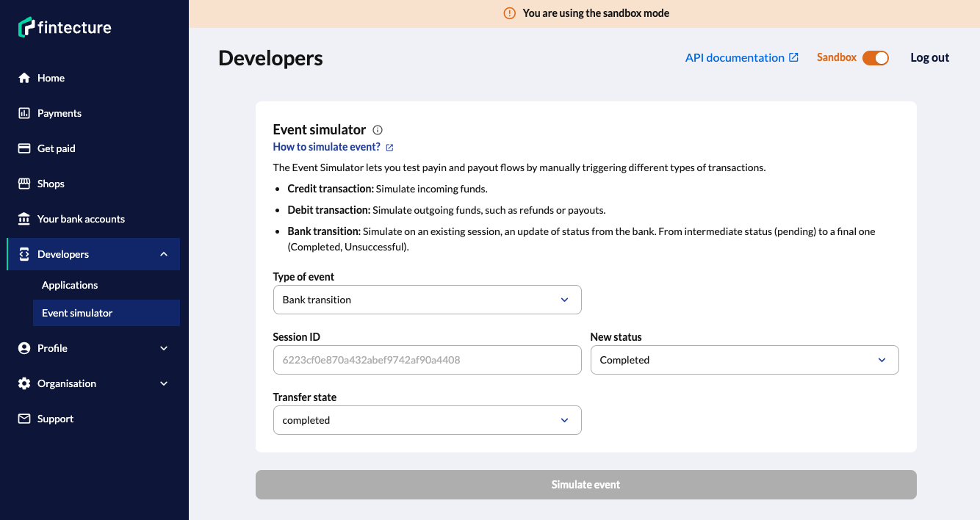
Task: Toggle the Sandbox mode switch
Action: pos(875,58)
